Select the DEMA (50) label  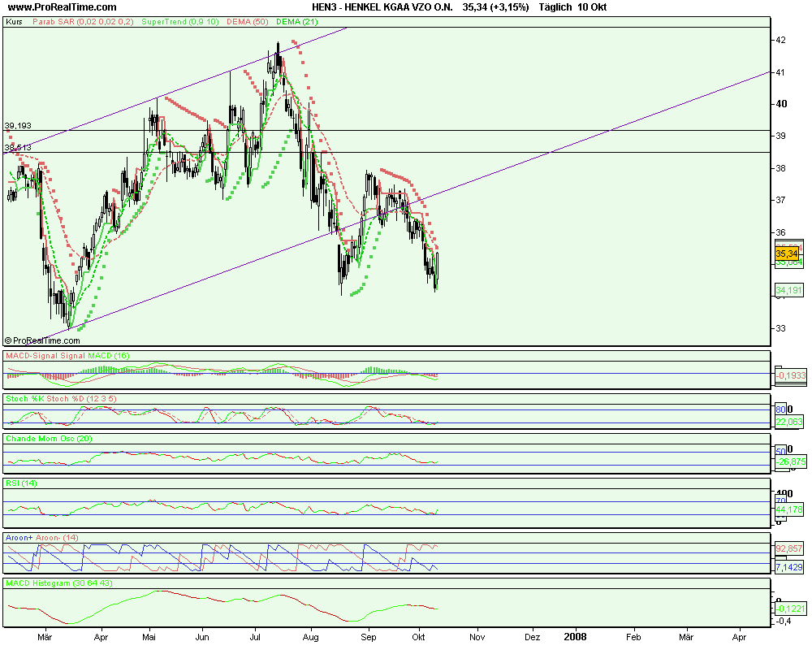click(248, 22)
